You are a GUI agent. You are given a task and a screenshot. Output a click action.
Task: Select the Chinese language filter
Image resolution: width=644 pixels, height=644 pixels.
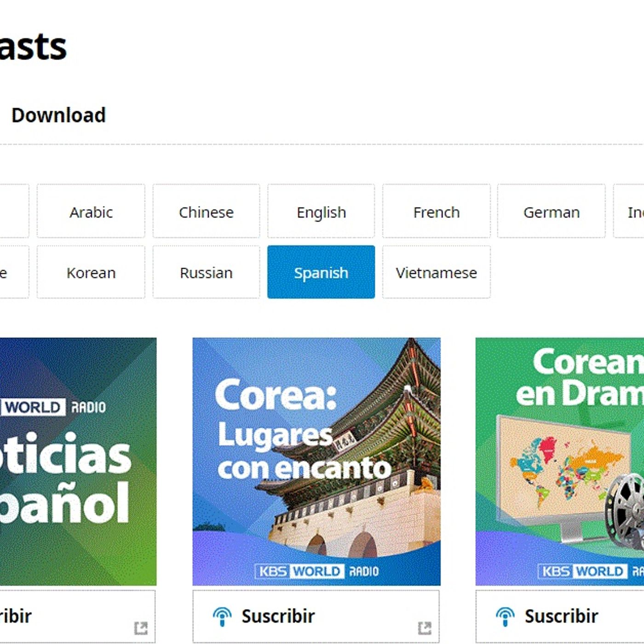point(206,211)
